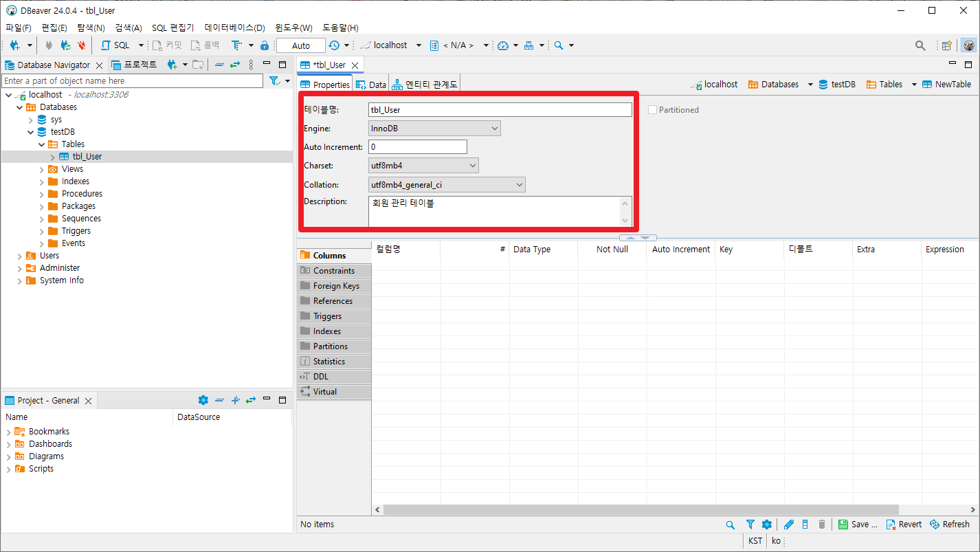Open SQL editor from toolbar
This screenshot has width=980, height=552.
click(x=115, y=45)
